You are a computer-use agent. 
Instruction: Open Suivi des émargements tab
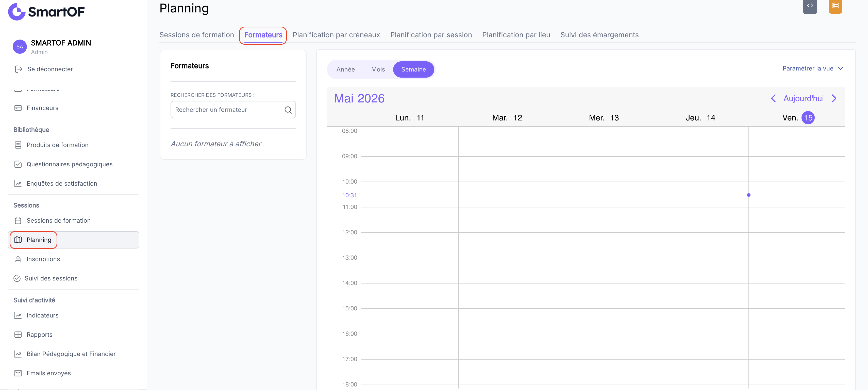[599, 35]
